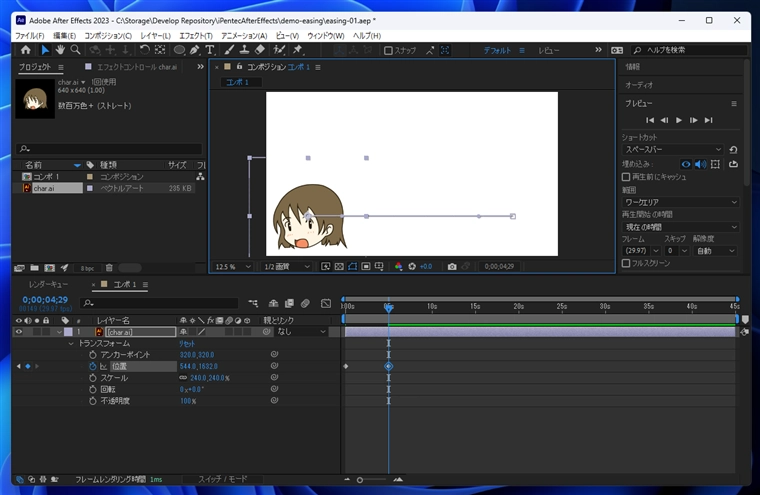Open the エフェクト(T) menu
The width and height of the screenshot is (760, 495).
[x=196, y=36]
